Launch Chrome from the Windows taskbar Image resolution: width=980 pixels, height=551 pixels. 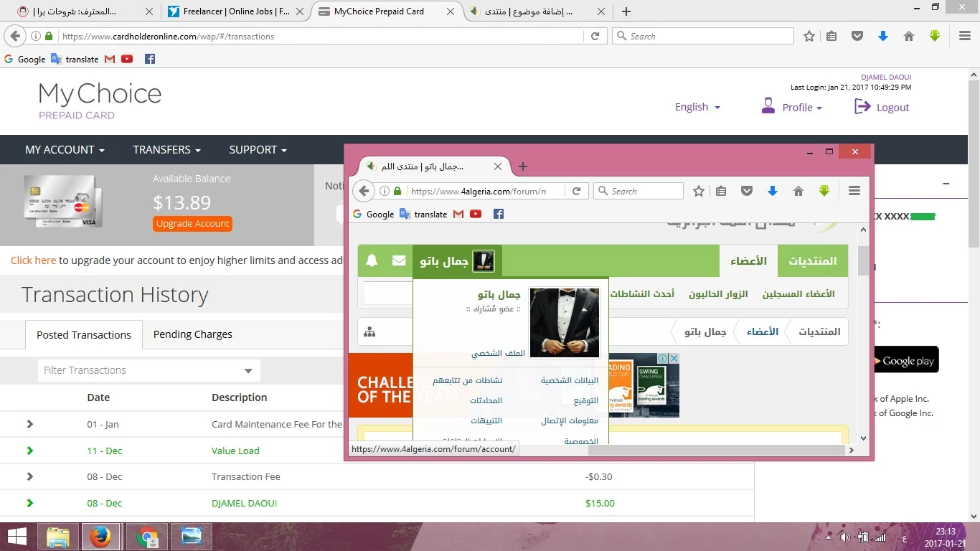click(146, 537)
